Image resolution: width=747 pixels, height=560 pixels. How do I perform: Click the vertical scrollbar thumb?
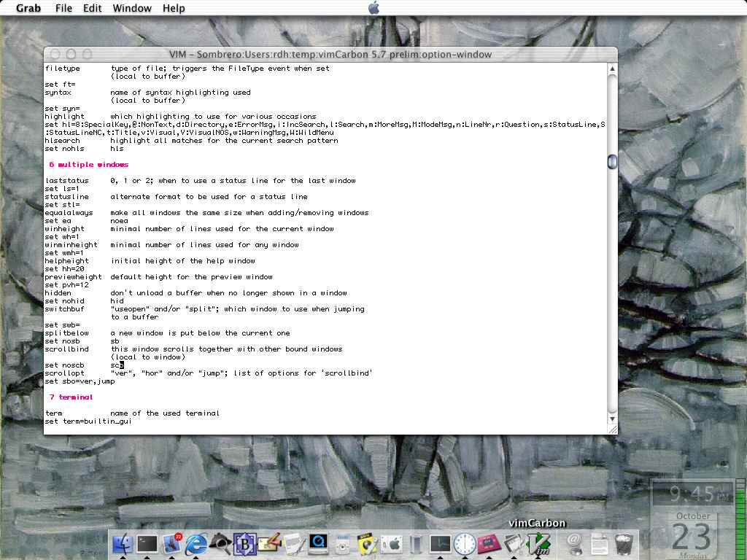tap(612, 162)
